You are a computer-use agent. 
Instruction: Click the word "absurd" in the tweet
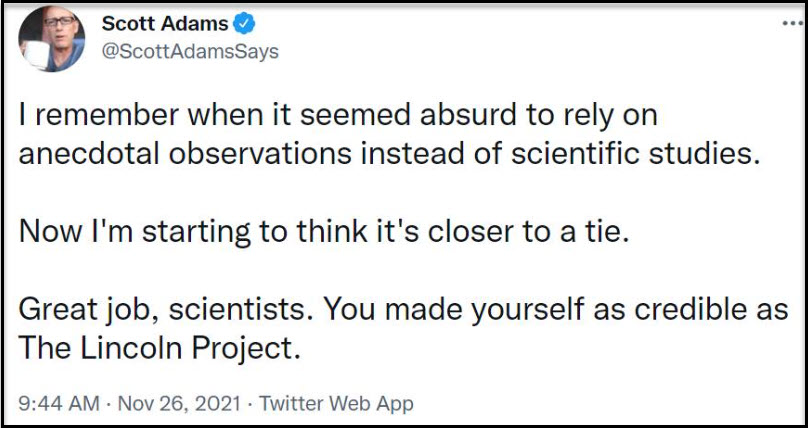click(x=467, y=115)
